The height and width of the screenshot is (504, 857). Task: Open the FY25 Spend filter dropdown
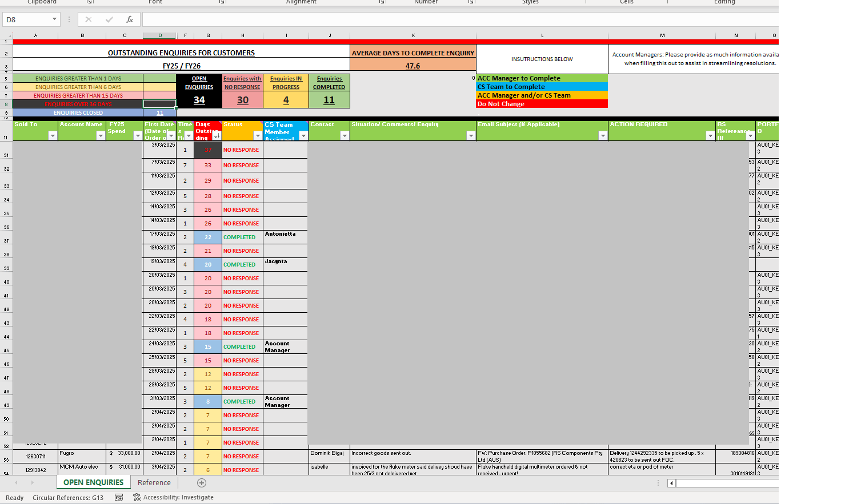point(138,136)
